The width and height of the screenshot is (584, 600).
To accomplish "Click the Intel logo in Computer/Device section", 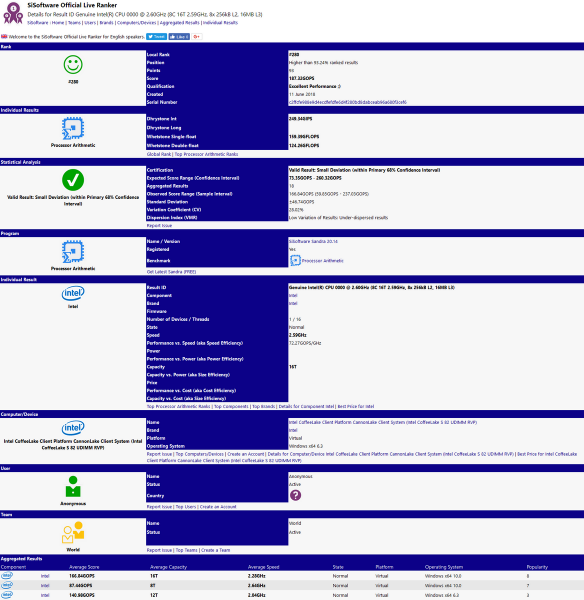I will coord(73,428).
